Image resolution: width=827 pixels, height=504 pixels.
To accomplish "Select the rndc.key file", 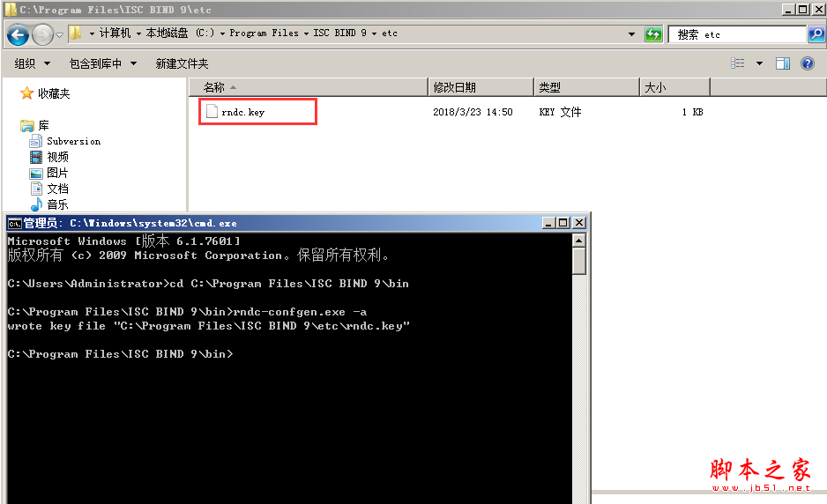I will (242, 112).
